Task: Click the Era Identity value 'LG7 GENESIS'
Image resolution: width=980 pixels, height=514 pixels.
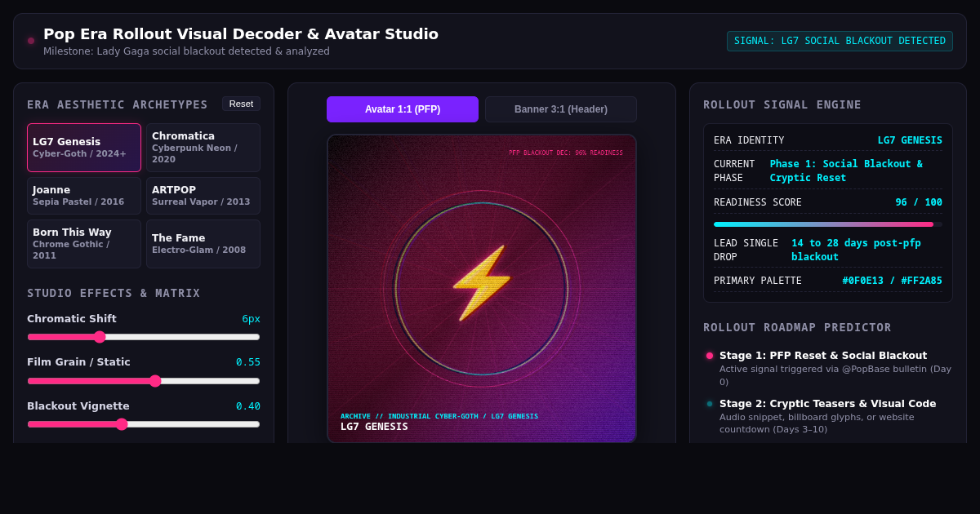Action: 910,140
